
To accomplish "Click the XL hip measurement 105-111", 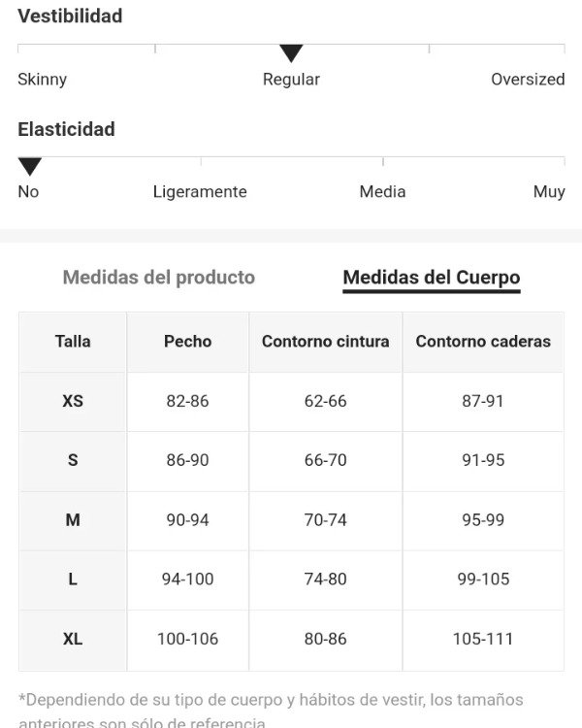I will 483,639.
